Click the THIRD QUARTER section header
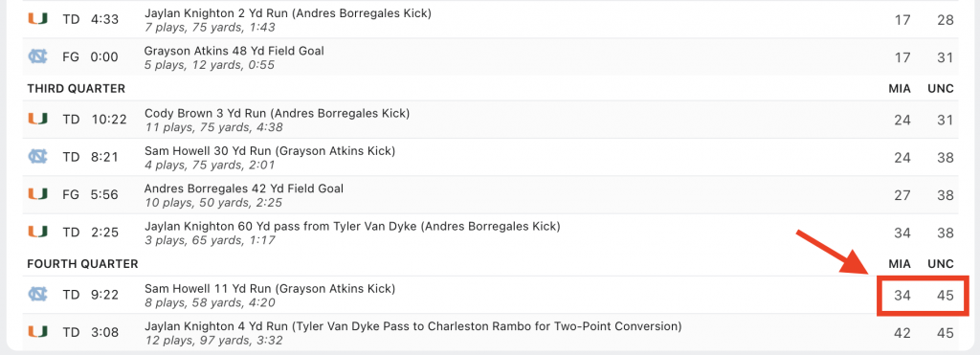Image resolution: width=980 pixels, height=355 pixels. click(77, 88)
